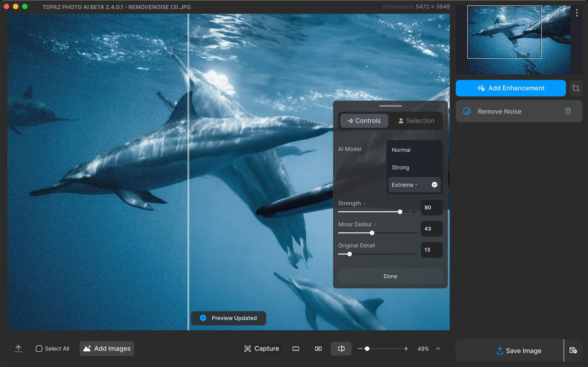Expand the zoom percentage chevron menu

pos(438,349)
